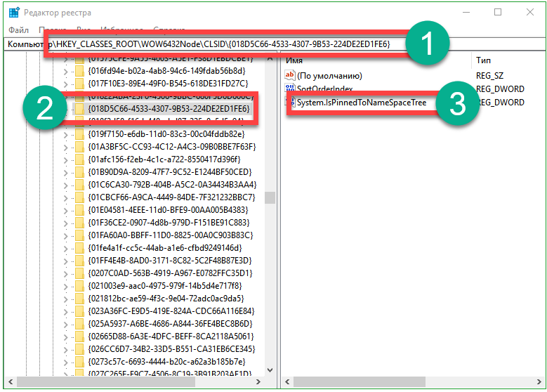The height and width of the screenshot is (392, 547).
Task: Select the System.IsPinnedToNameSpaceTree value
Action: tap(361, 103)
